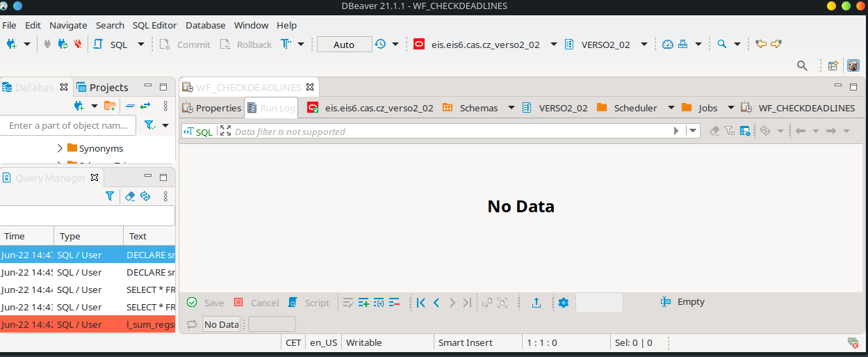
Task: Click Save button in result toolbar
Action: pos(206,303)
